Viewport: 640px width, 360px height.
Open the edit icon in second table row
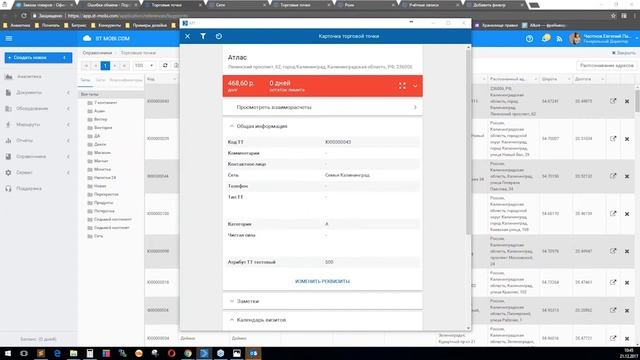(613, 139)
